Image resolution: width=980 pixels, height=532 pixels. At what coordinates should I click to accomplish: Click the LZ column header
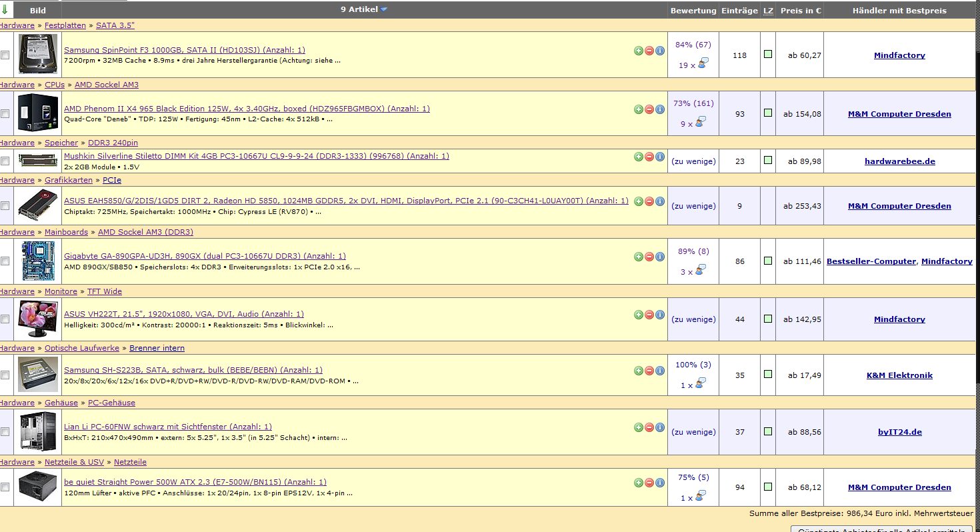click(768, 11)
